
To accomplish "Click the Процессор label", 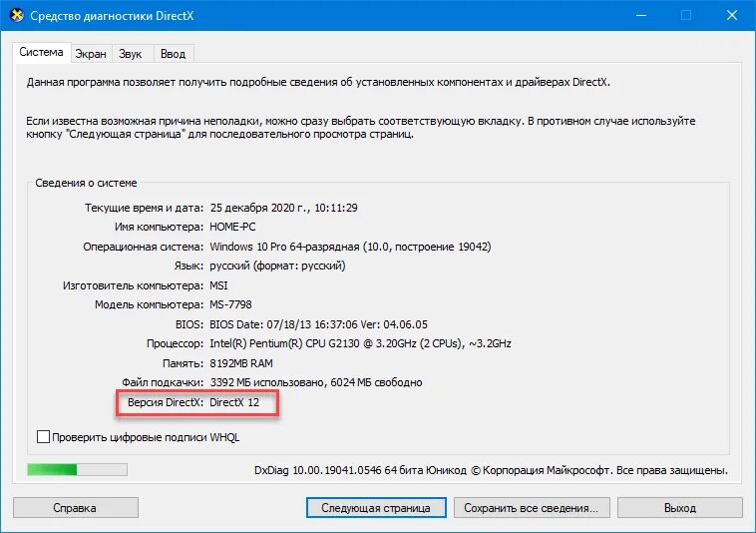I will tap(175, 344).
